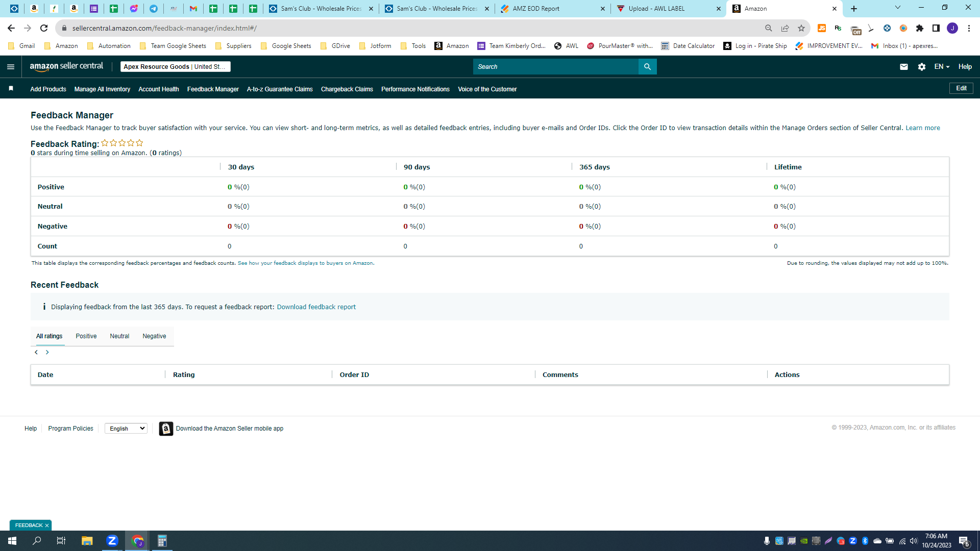Screen dimensions: 980x551
Task: Open See how your feedback displays link
Action: [306, 263]
